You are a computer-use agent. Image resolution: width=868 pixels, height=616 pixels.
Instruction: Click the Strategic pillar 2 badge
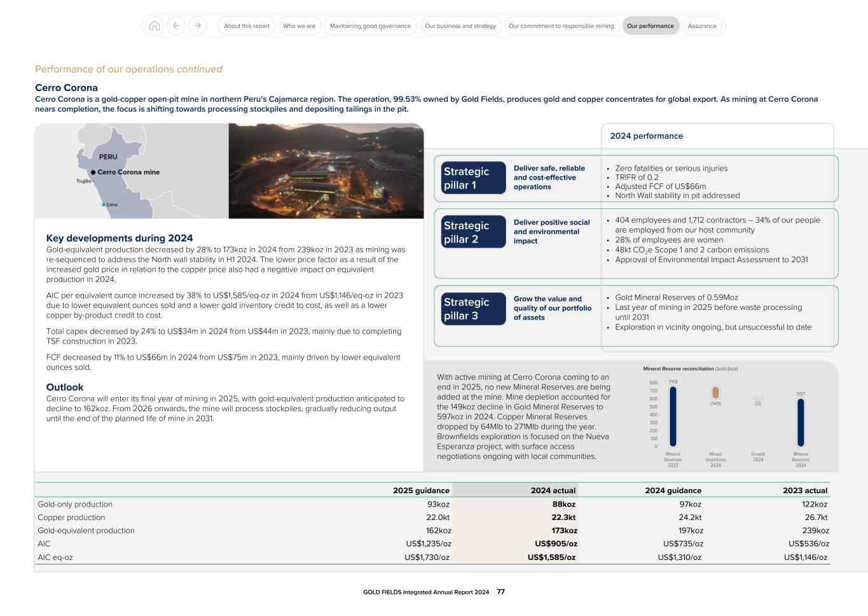click(473, 231)
